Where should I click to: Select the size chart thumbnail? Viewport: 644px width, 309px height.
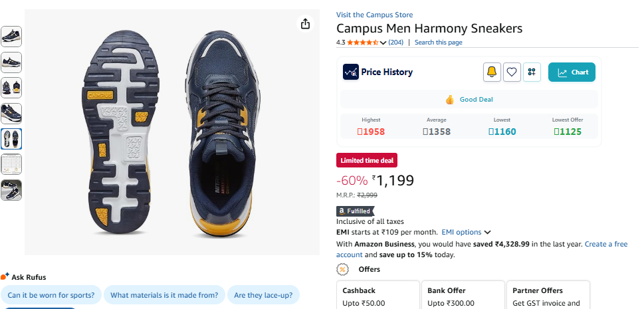point(11,164)
